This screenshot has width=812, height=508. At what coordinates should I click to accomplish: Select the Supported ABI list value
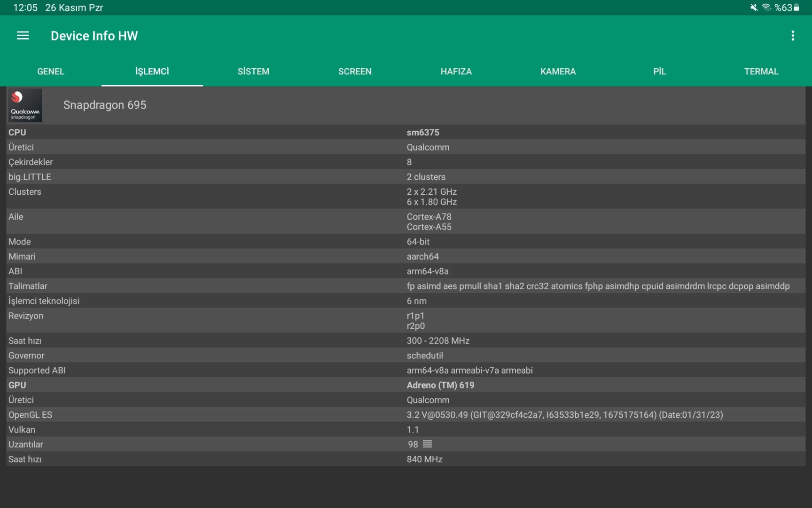(x=470, y=370)
